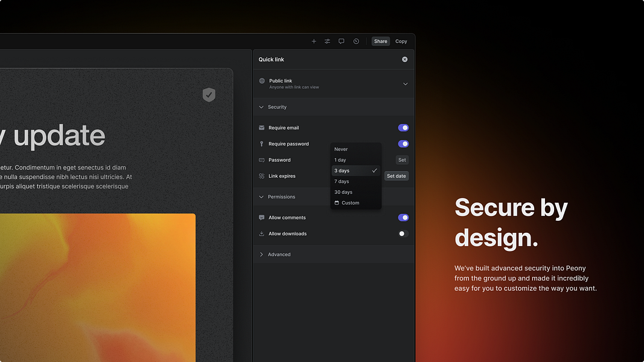Open the comments speech bubble icon
Image resolution: width=644 pixels, height=362 pixels.
341,41
